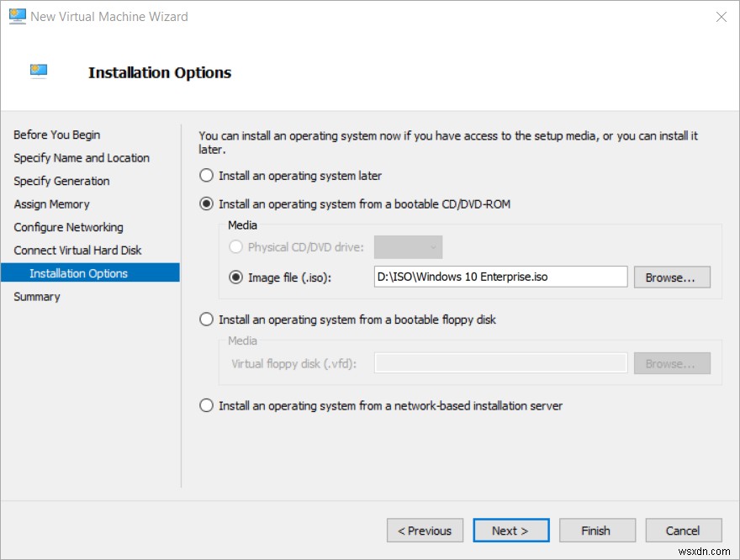Click inside the ISO image path field
740x560 pixels.
pos(500,277)
